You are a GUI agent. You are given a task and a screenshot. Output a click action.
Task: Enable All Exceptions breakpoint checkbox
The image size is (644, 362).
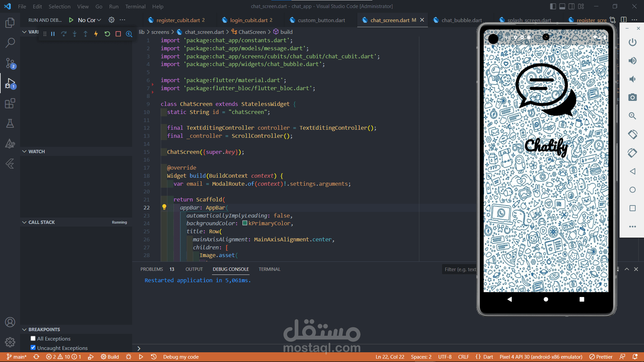[33, 339]
